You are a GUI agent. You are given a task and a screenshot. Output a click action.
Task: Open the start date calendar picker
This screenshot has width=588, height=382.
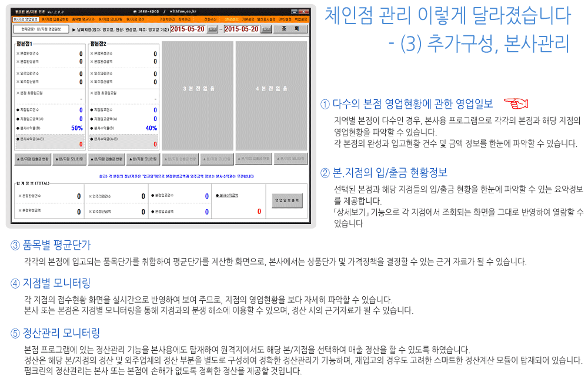point(212,29)
